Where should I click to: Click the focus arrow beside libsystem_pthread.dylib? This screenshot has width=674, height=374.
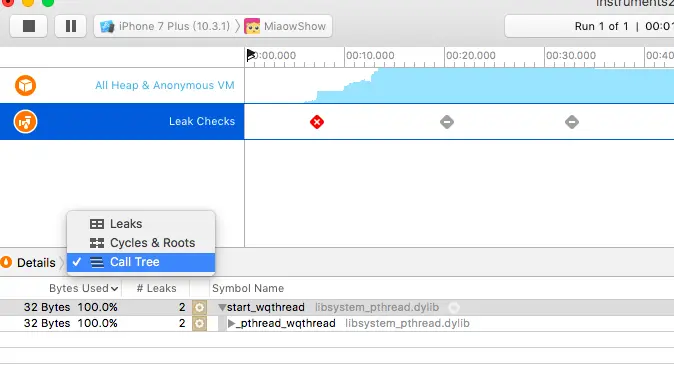(454, 307)
